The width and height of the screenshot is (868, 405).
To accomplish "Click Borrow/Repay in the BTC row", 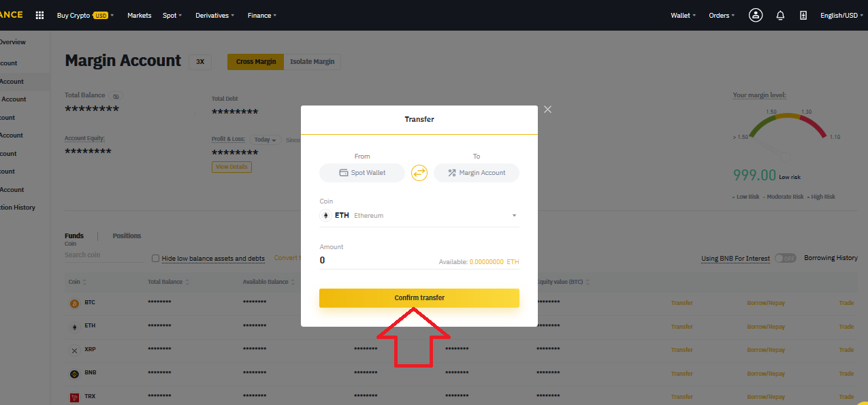I will pyautogui.click(x=766, y=303).
